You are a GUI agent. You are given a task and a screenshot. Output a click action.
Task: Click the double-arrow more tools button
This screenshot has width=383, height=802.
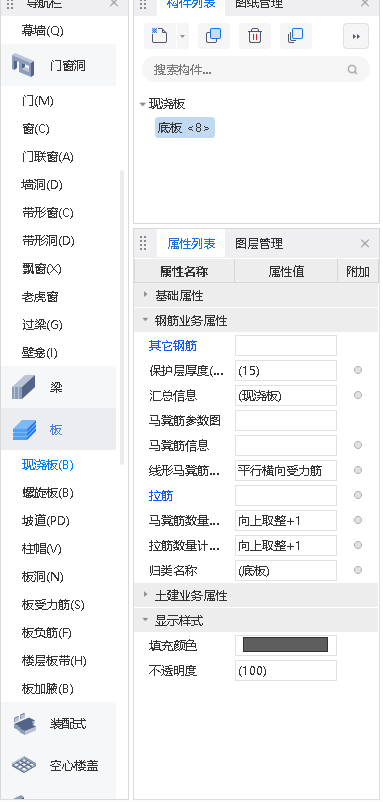356,36
